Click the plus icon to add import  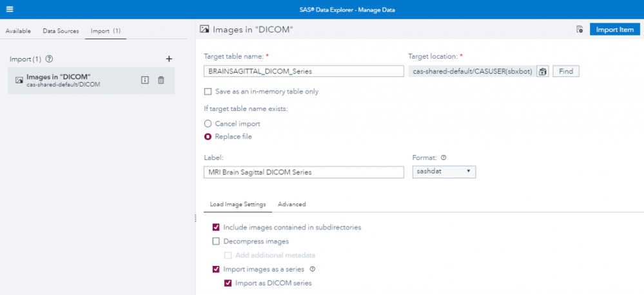click(169, 59)
